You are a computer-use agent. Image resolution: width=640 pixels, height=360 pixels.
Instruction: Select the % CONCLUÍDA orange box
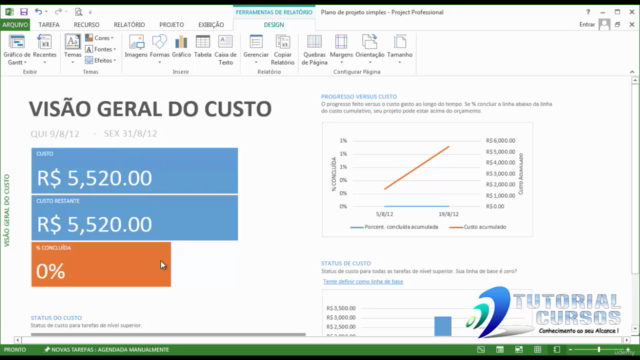pyautogui.click(x=101, y=264)
